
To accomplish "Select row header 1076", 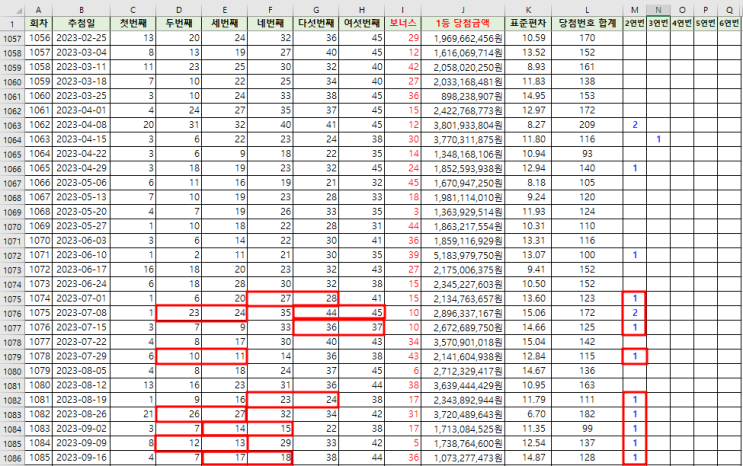I will [12, 314].
